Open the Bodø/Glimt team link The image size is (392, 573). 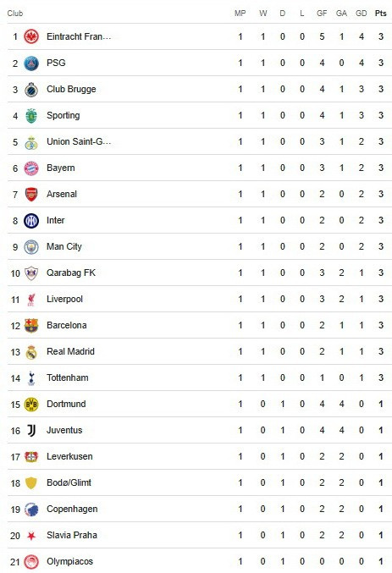pos(69,482)
